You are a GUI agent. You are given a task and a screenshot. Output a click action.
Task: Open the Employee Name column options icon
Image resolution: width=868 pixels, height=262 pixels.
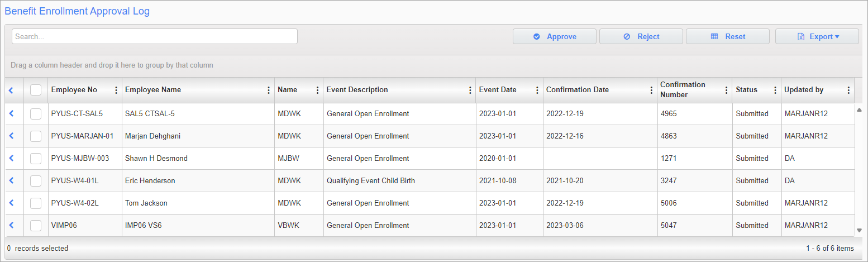269,90
